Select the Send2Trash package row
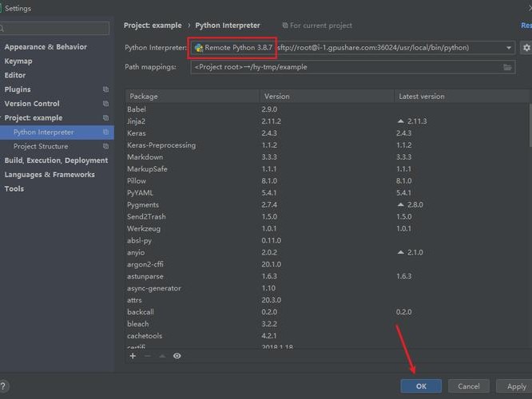532x399 pixels. [327, 216]
